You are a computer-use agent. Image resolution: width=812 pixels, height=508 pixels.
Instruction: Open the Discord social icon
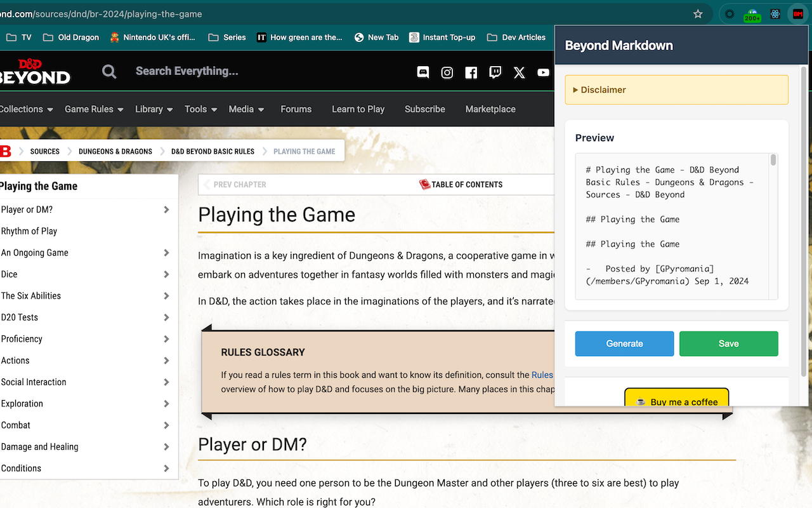(x=423, y=72)
